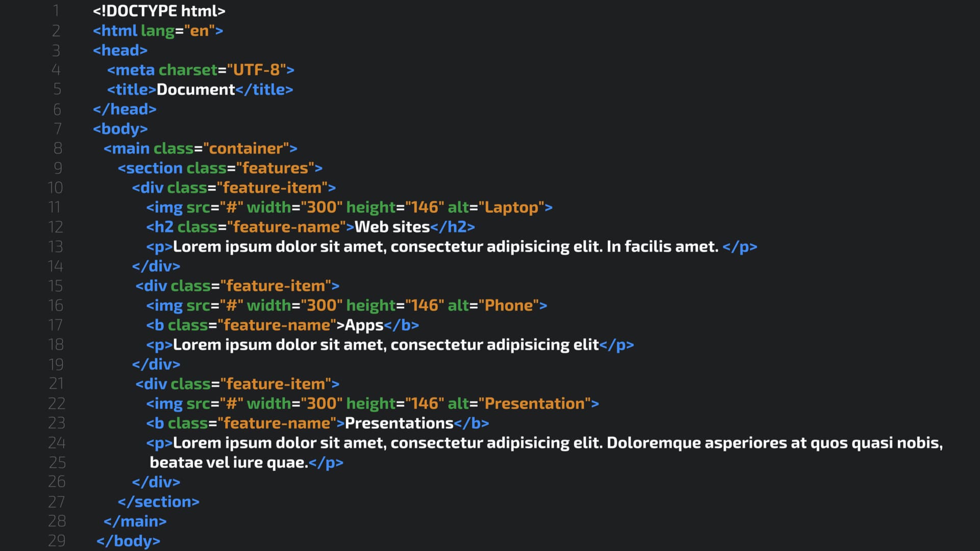Click 'beatae vel iure quae.' text
The height and width of the screenshot is (551, 980).
[229, 463]
